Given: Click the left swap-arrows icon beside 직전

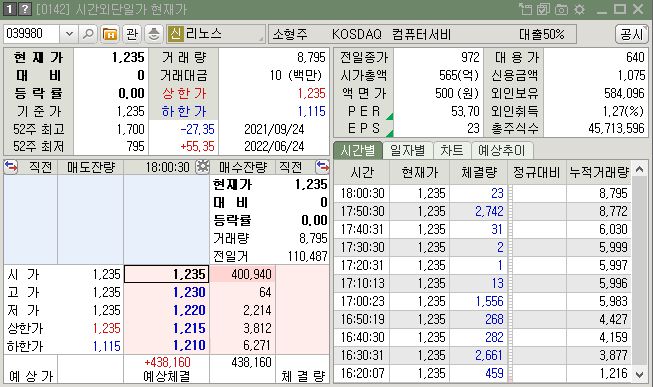Looking at the screenshot, I should coord(11,167).
